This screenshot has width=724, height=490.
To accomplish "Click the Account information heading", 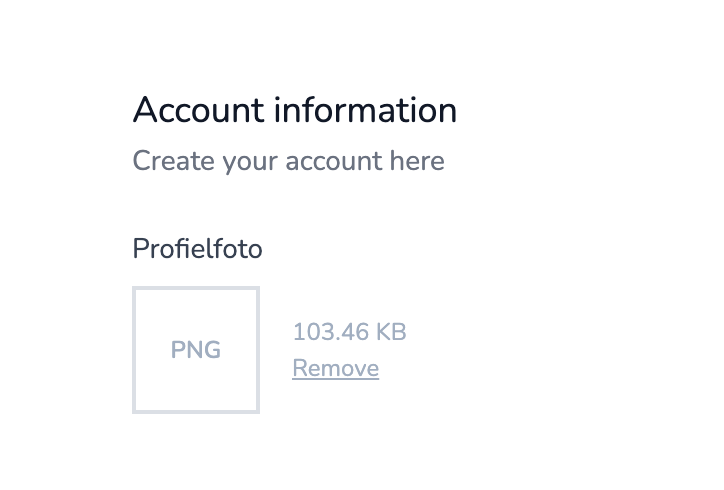I will pos(295,110).
